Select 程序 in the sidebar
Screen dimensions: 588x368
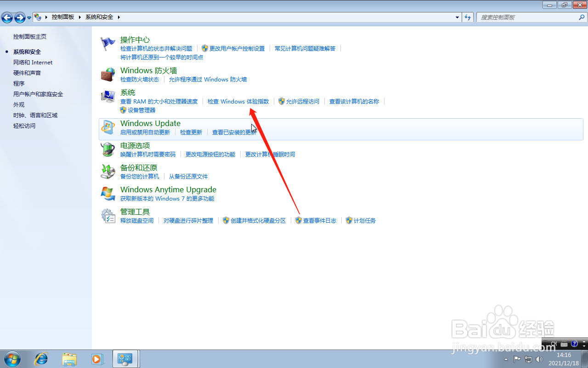pos(19,83)
